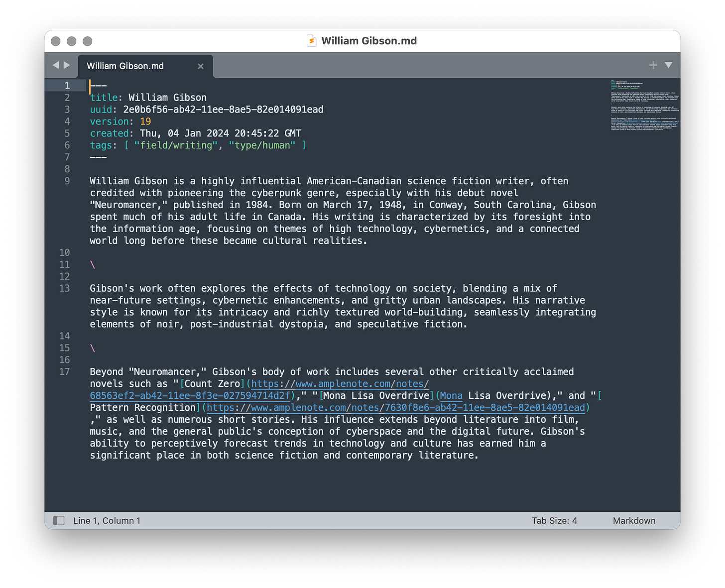
Task: Open the tab list dropdown arrow
Action: click(x=669, y=65)
